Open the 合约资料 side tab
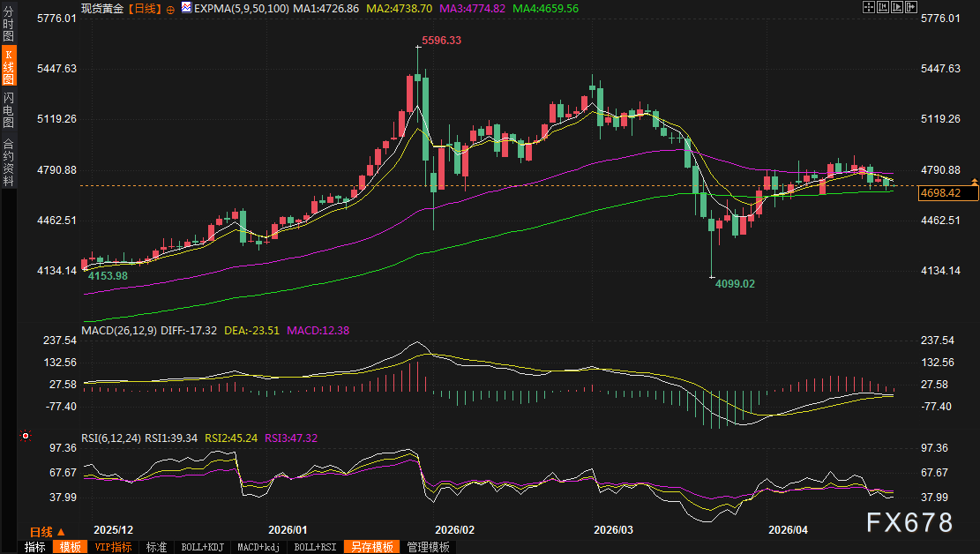This screenshot has height=554, width=980. point(8,161)
